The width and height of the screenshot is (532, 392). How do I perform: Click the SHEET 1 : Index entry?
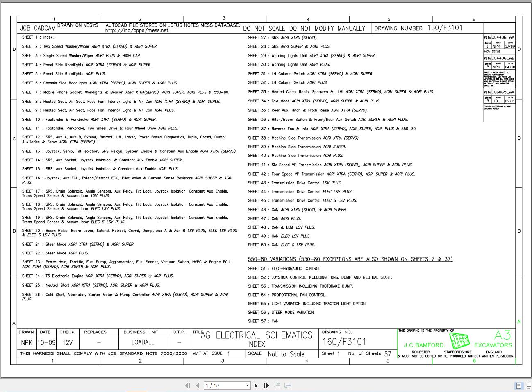(x=38, y=37)
